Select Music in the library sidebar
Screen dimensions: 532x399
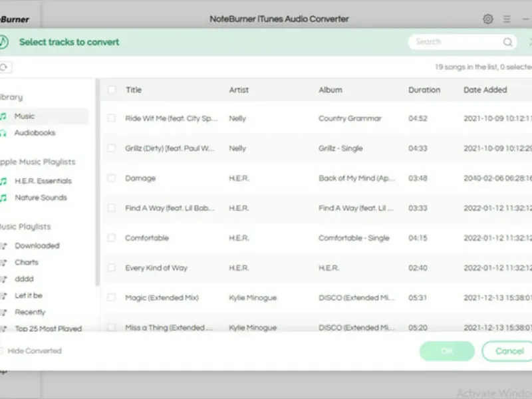pos(44,116)
